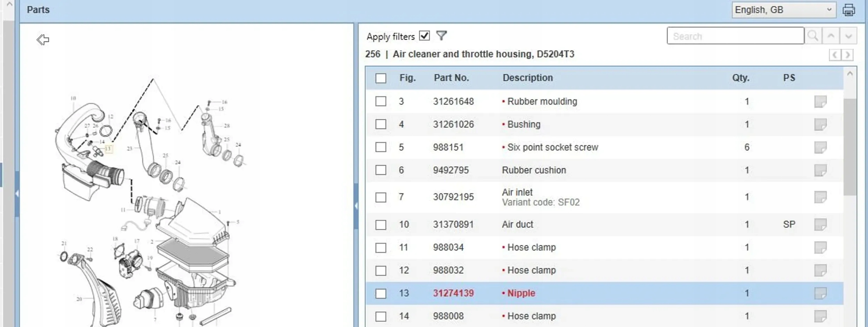This screenshot has height=327, width=868.
Task: Tick the select-all header checkbox
Action: click(381, 78)
